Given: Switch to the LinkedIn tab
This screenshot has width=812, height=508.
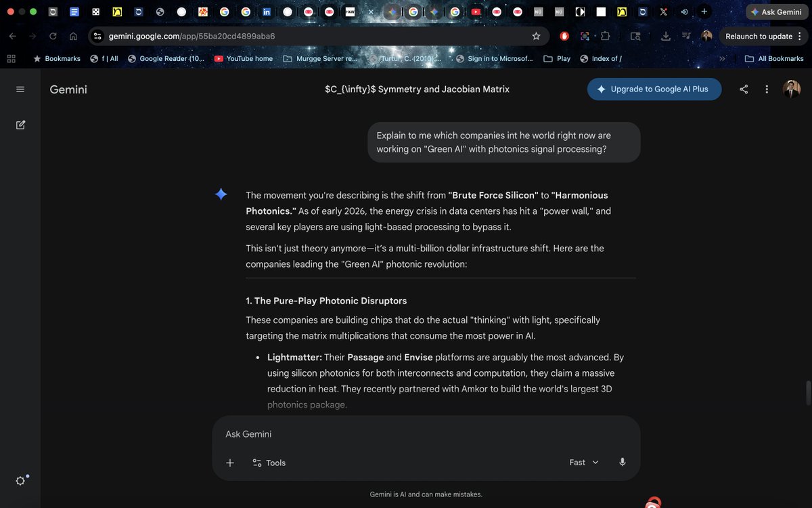Looking at the screenshot, I should (x=266, y=12).
